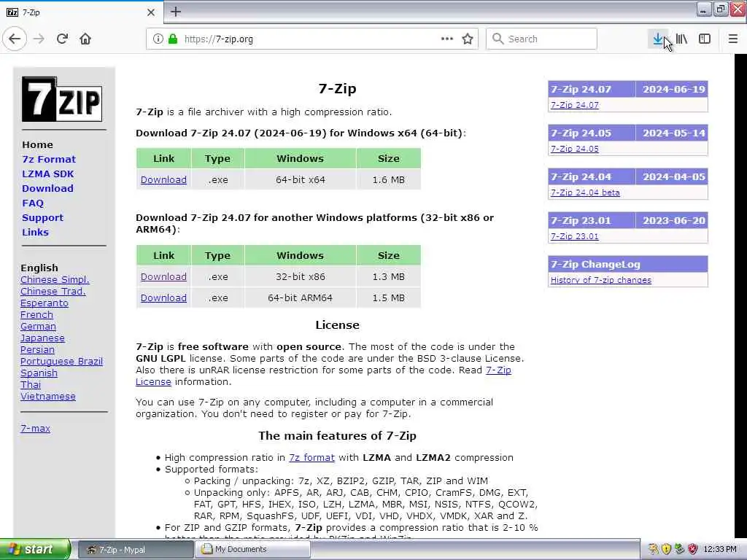Switch language to Chinese Trad.
Image resolution: width=747 pixels, height=560 pixels.
[x=53, y=292]
